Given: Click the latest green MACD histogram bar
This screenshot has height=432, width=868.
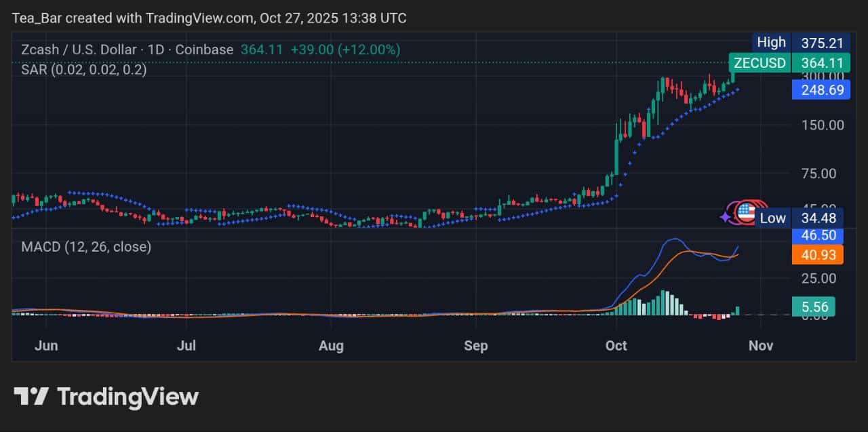Looking at the screenshot, I should [737, 311].
